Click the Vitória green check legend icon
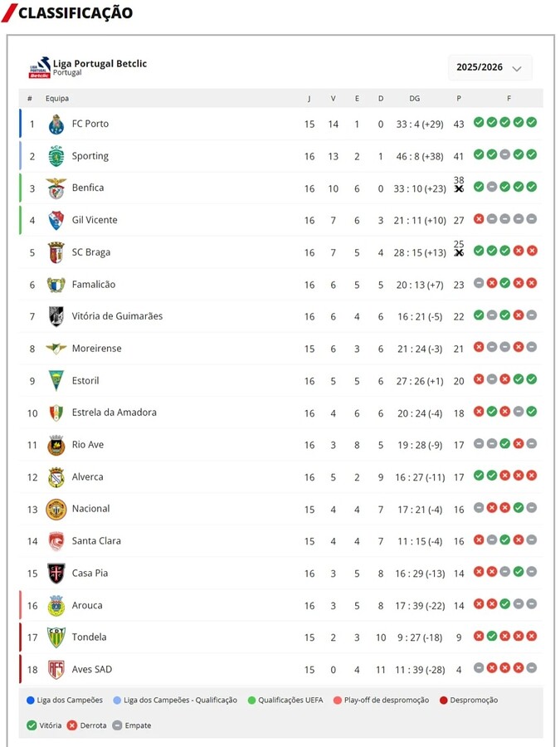The width and height of the screenshot is (560, 747). [x=31, y=725]
